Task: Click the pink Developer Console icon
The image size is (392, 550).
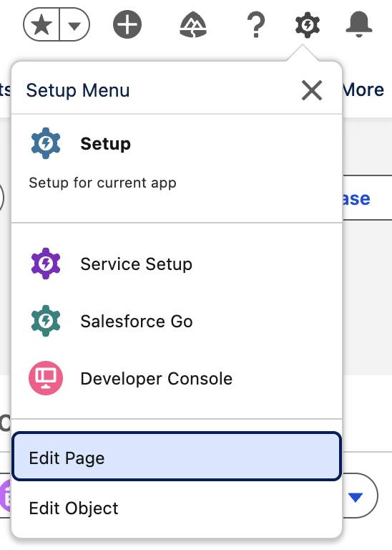Action: (x=46, y=378)
